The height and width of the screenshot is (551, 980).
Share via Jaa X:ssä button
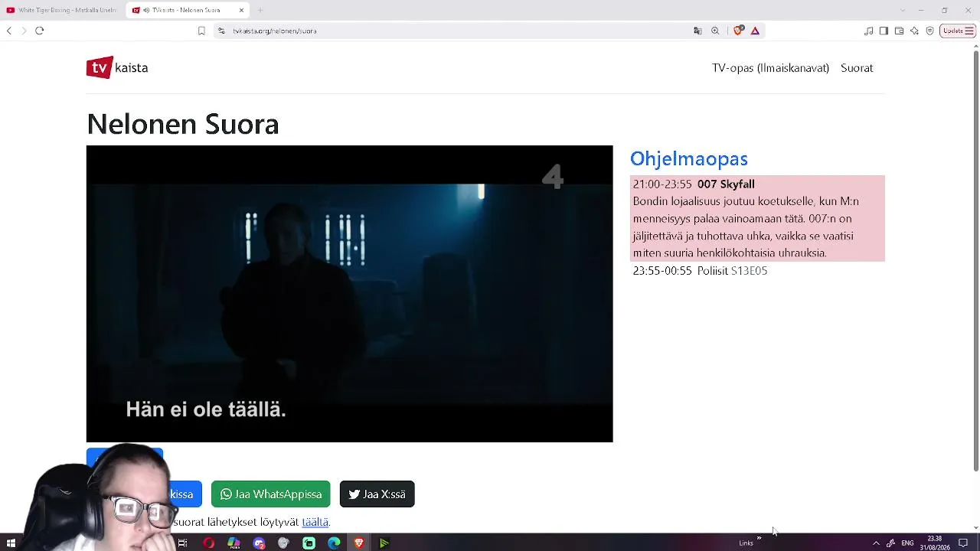(377, 494)
